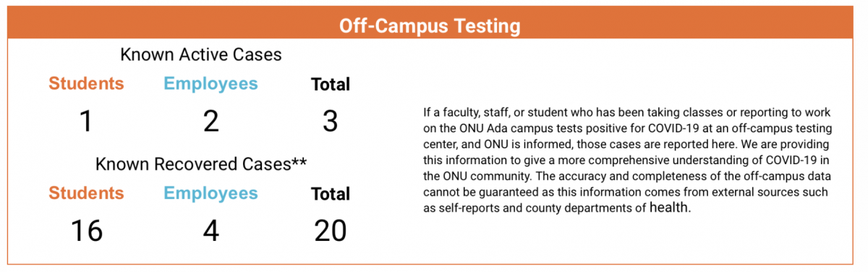Click the Off-Campus Testing header banner
The width and height of the screenshot is (868, 272).
[x=430, y=25]
